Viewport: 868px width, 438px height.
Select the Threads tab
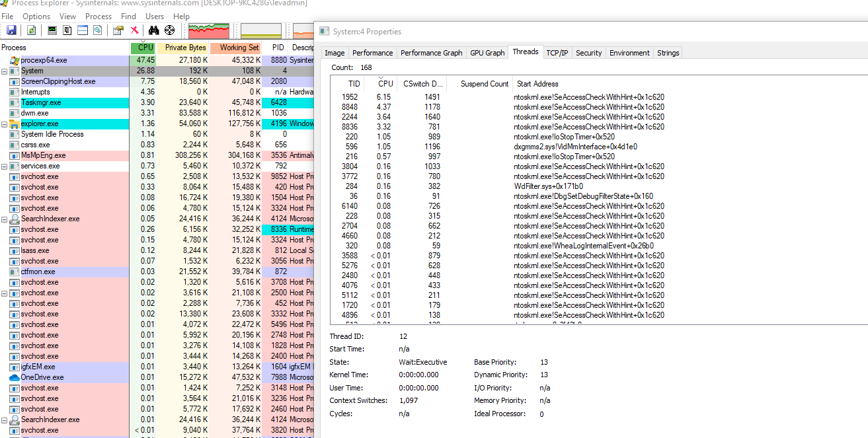point(526,52)
